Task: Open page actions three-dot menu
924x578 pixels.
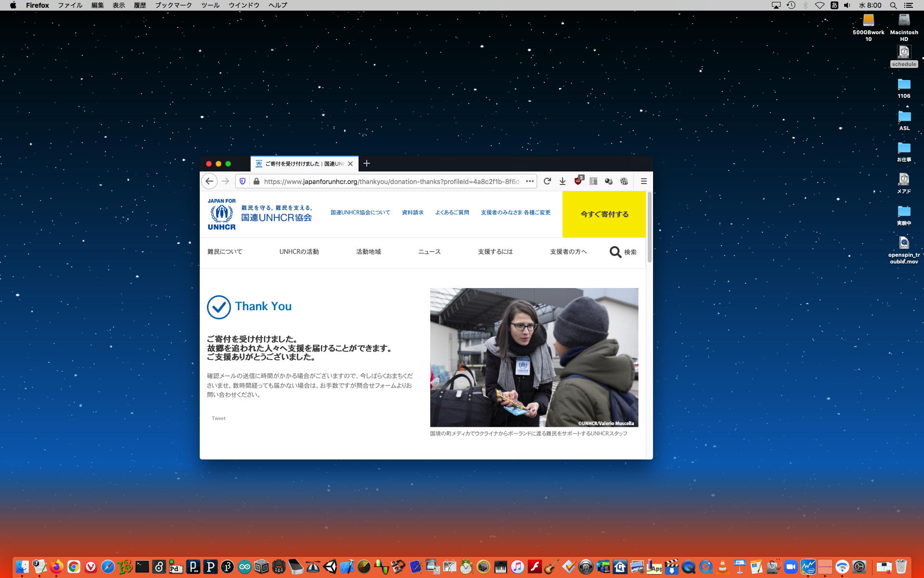Action: pyautogui.click(x=529, y=181)
